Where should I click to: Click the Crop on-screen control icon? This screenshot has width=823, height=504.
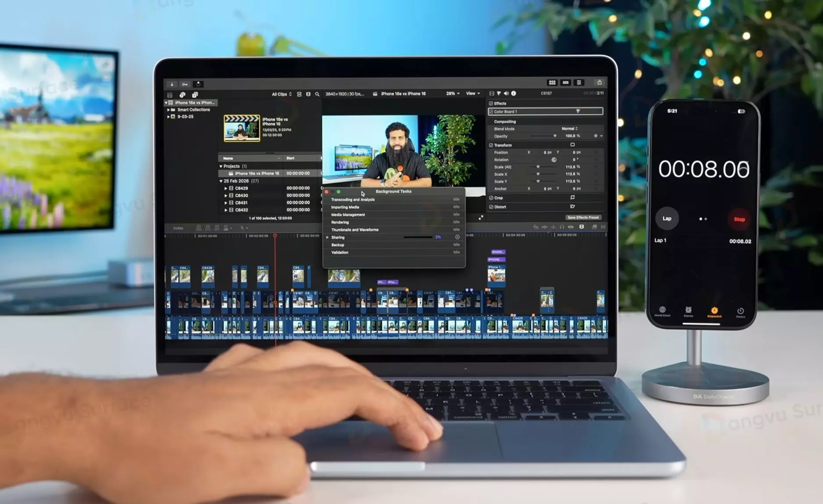pos(572,198)
